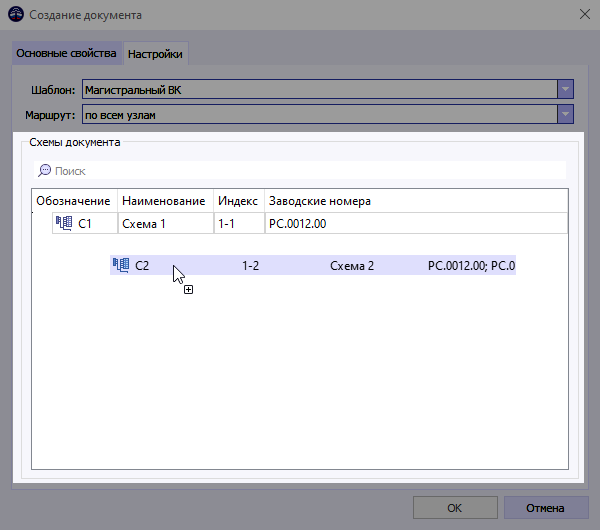Open the Маршрут dropdown arrow
Screen dimensions: 600x530
(x=565, y=114)
